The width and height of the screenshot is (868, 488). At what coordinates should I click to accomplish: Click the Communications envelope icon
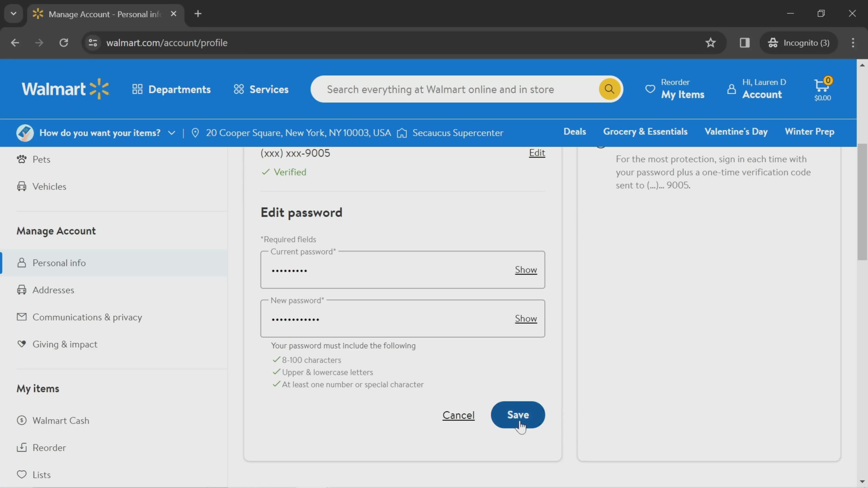[x=21, y=317]
